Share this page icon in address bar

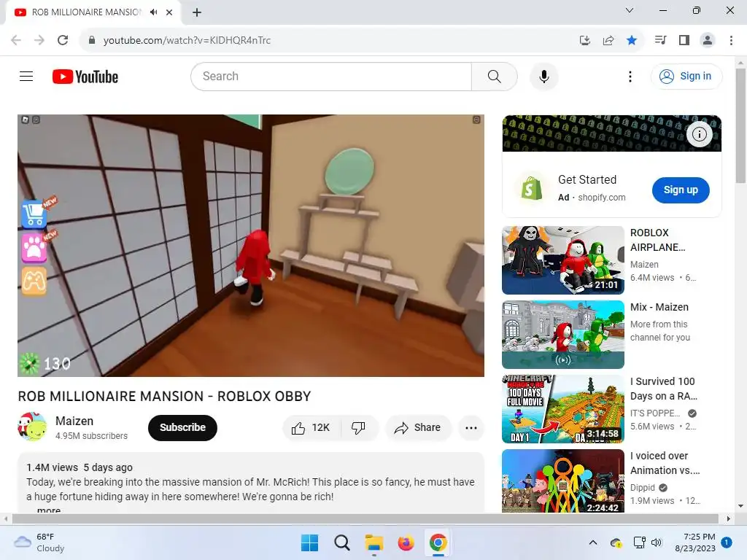[608, 40]
